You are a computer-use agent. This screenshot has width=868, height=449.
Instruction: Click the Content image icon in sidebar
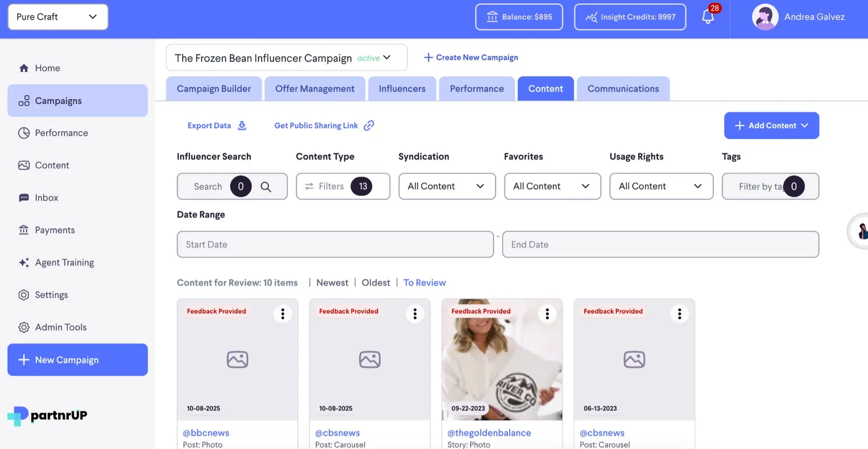click(x=24, y=165)
